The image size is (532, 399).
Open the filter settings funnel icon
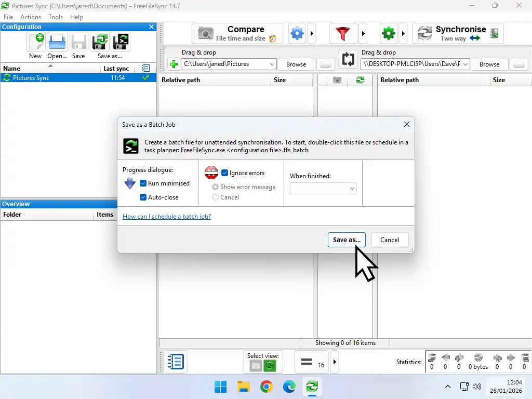(343, 33)
